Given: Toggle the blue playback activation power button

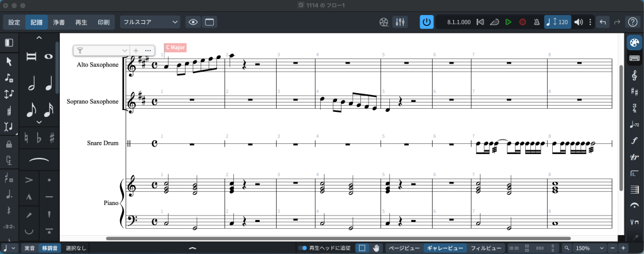Looking at the screenshot, I should click(427, 22).
